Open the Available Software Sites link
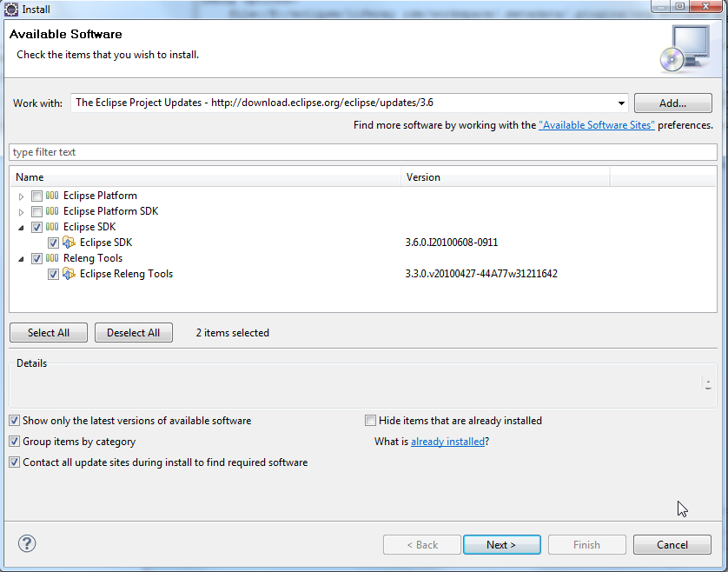This screenshot has width=728, height=572. pyautogui.click(x=596, y=125)
